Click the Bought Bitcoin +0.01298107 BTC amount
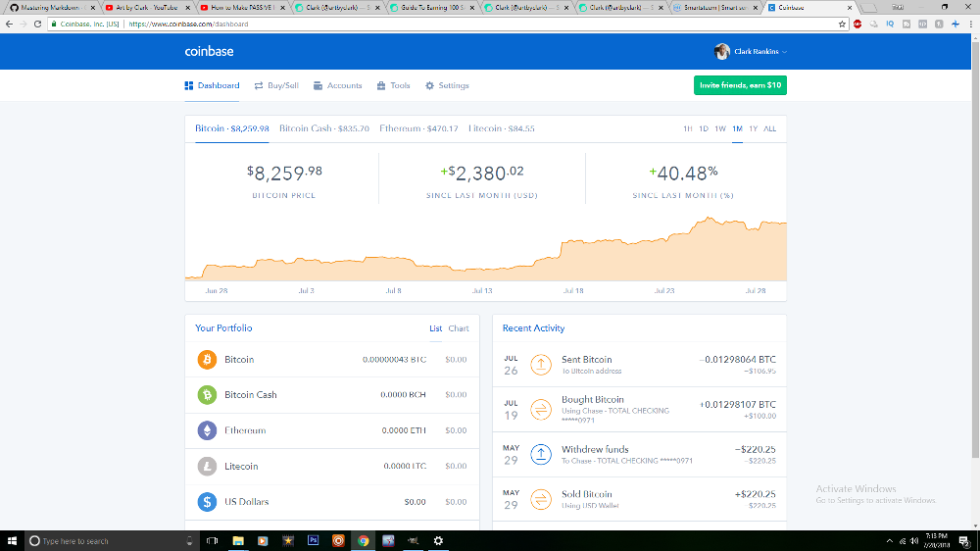Image resolution: width=980 pixels, height=551 pixels. 738,405
